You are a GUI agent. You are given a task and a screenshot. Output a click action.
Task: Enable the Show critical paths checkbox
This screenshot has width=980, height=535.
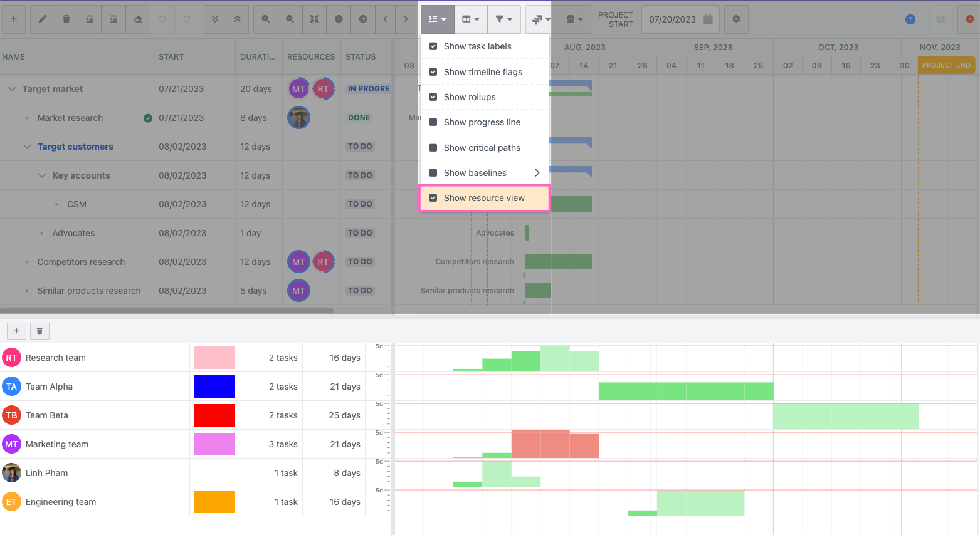pos(433,148)
